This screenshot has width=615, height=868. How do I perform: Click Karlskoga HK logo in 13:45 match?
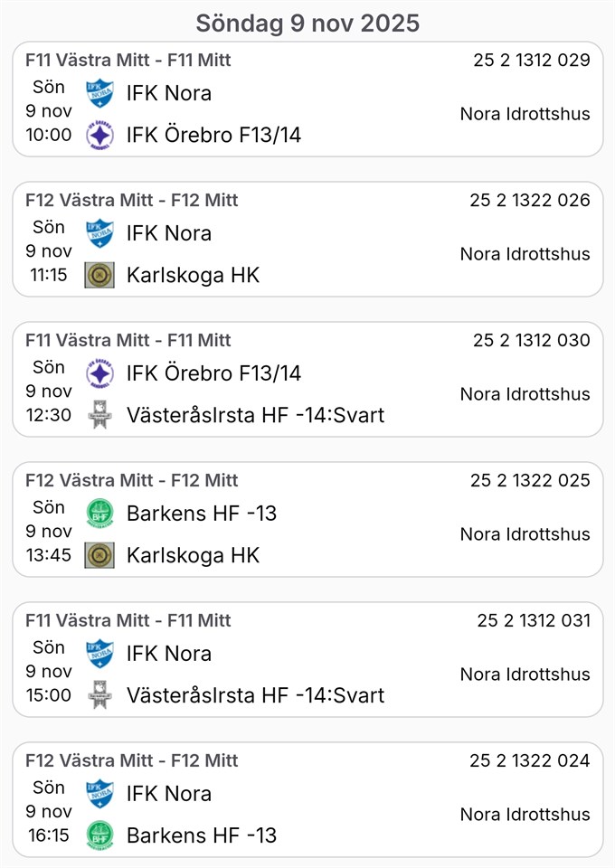pos(99,555)
